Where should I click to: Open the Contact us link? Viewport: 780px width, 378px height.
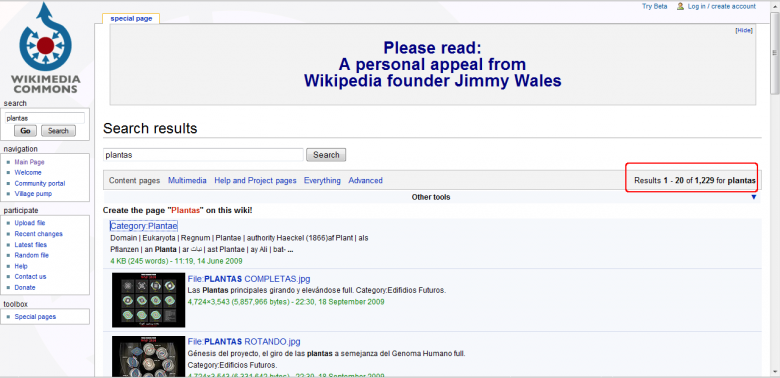click(30, 277)
